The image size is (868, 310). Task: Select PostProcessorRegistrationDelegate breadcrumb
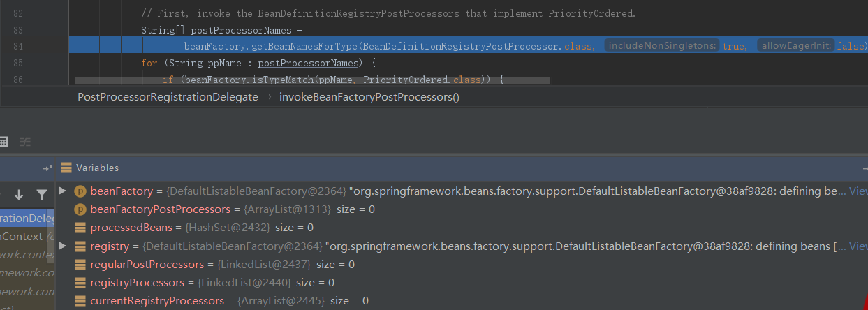pyautogui.click(x=168, y=97)
